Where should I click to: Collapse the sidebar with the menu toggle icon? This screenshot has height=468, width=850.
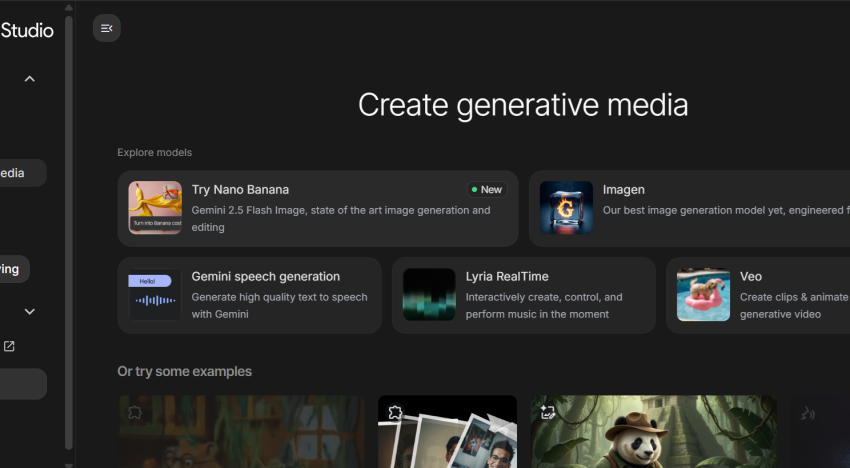click(x=107, y=28)
